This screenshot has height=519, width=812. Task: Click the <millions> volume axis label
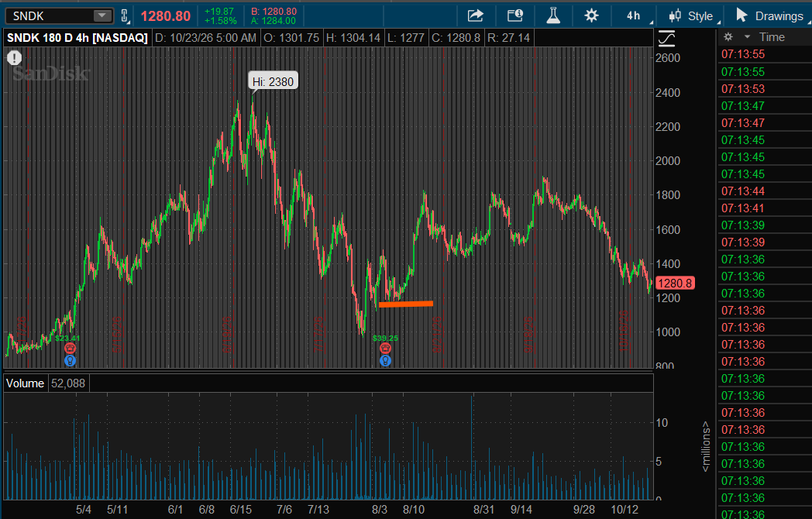point(705,446)
